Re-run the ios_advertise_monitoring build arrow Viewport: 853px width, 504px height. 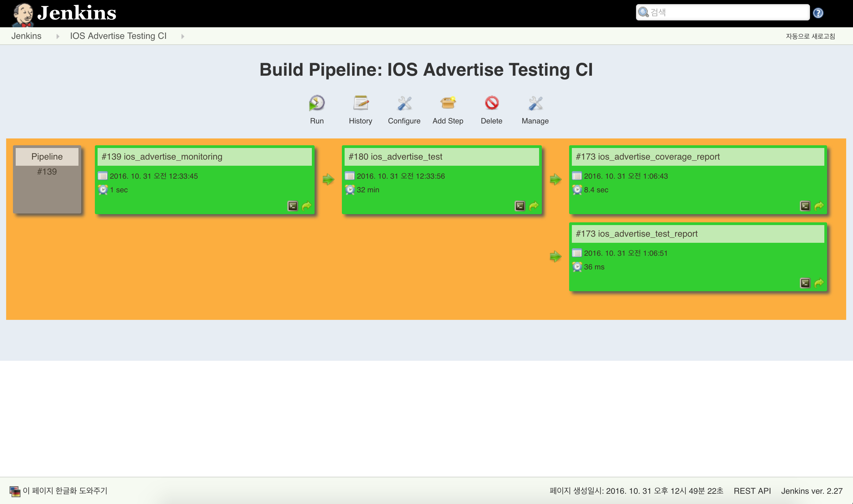tap(307, 206)
